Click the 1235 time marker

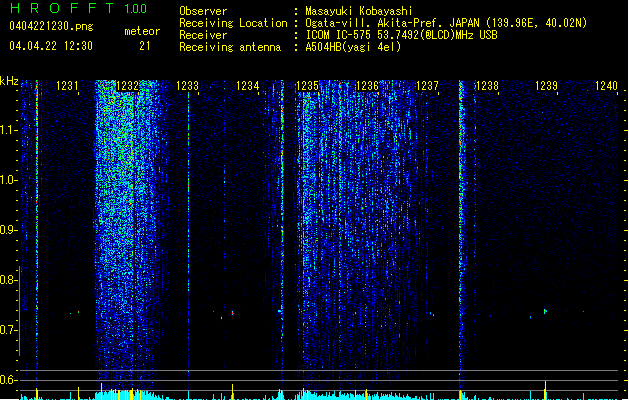click(307, 86)
